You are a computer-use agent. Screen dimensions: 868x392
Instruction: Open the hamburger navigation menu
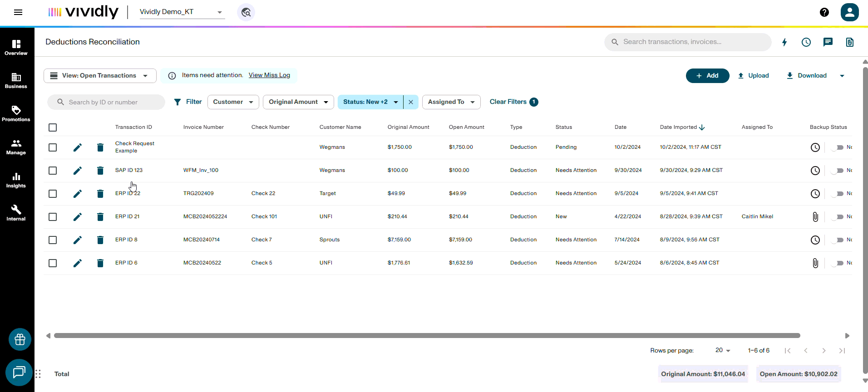click(18, 12)
